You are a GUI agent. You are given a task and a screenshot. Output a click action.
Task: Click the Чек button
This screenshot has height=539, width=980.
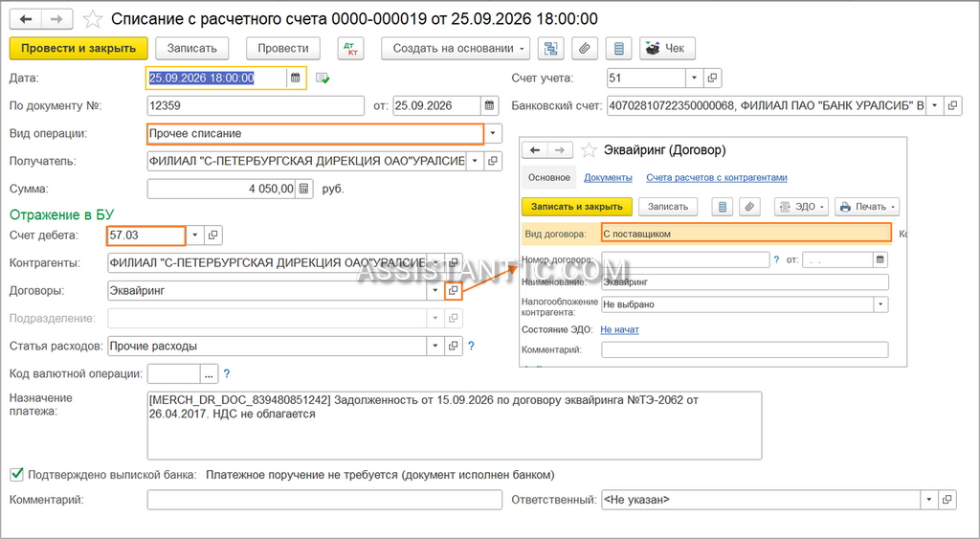[667, 48]
